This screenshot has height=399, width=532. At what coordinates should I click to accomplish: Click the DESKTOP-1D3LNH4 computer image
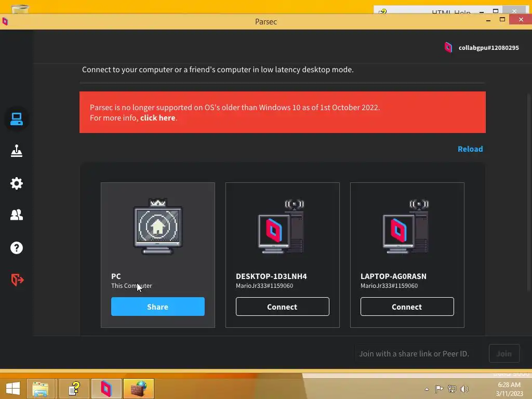pyautogui.click(x=281, y=227)
